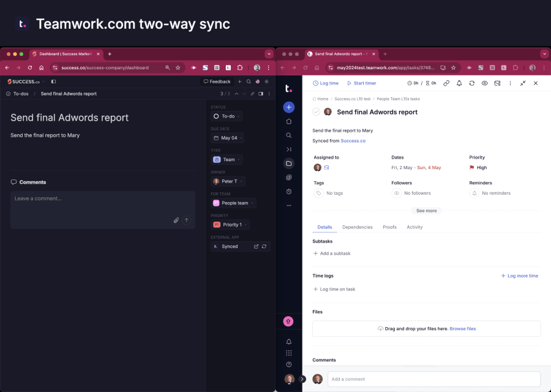551x392 pixels.
Task: Open synced task externally via the external link icon
Action: [256, 246]
